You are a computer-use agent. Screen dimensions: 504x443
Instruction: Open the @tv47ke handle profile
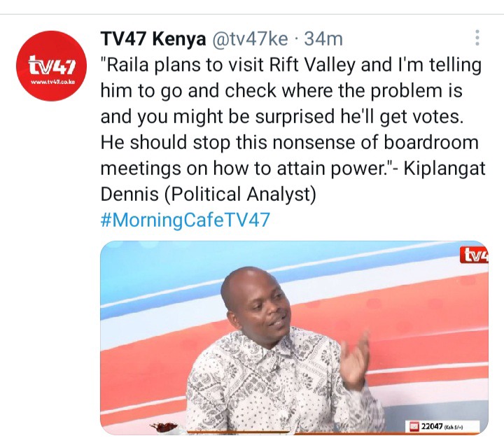tap(250, 39)
